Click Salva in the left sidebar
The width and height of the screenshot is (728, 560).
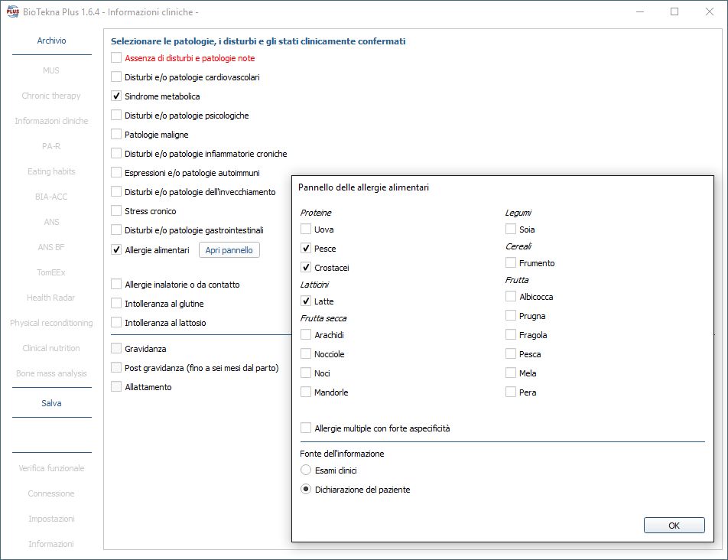51,403
